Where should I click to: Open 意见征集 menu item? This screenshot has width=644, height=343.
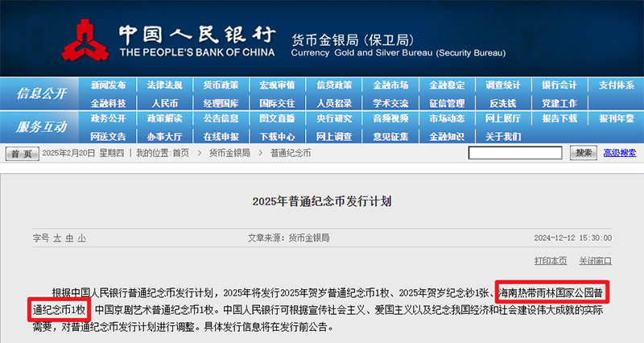[x=390, y=136]
